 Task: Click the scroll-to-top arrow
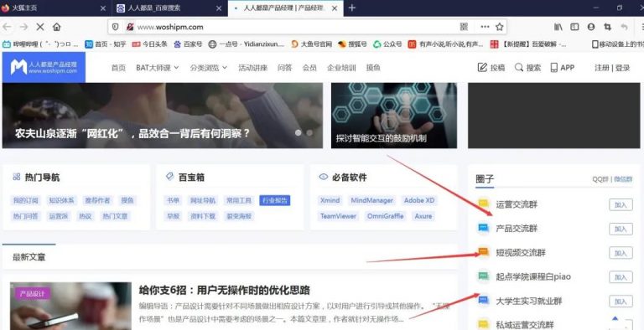click(615, 318)
